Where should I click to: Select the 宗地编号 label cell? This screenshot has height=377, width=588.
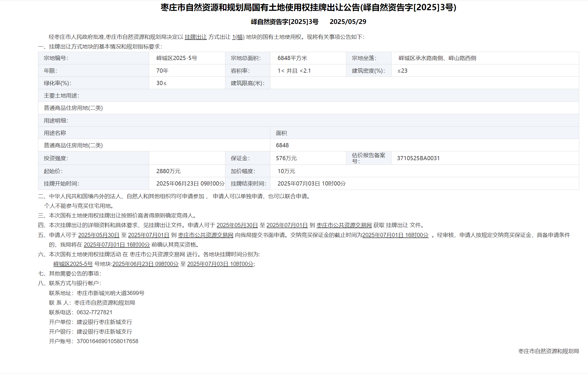click(x=93, y=58)
